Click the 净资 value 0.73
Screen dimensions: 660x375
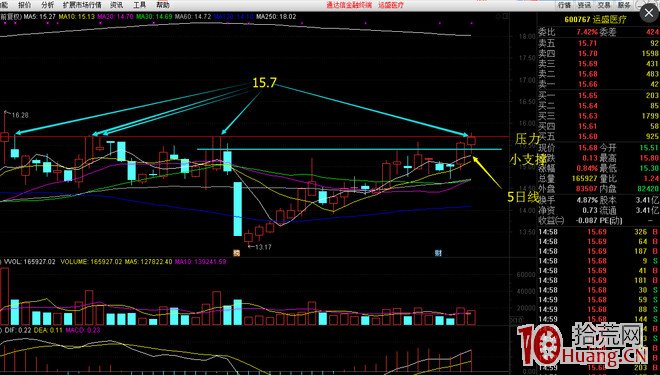click(x=591, y=210)
